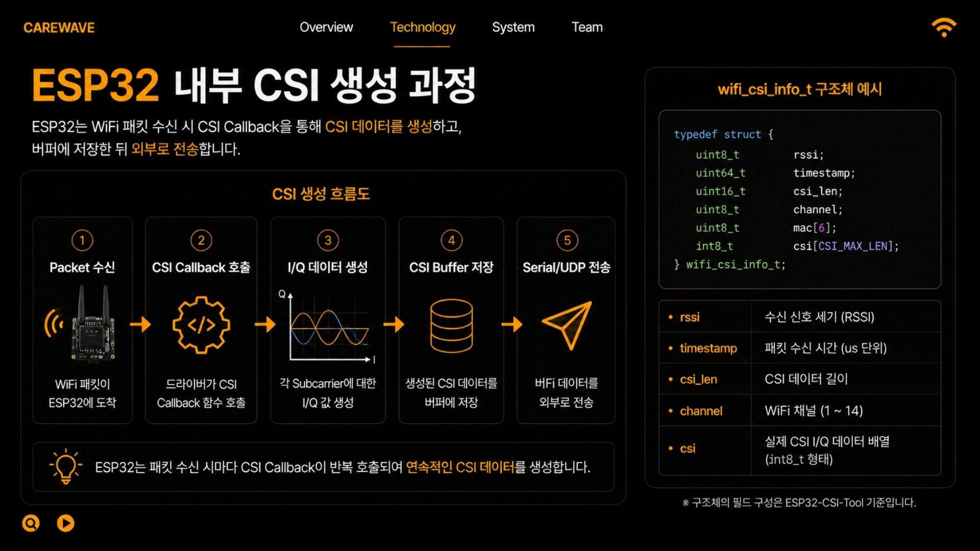Click the 'uint16_t' type keyword

pyautogui.click(x=720, y=191)
